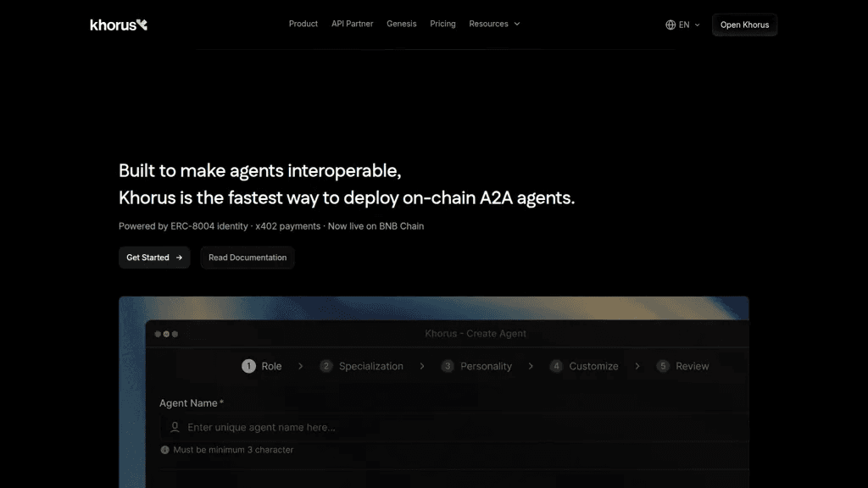
Task: Click chevron between Role and Specialization
Action: coord(301,366)
